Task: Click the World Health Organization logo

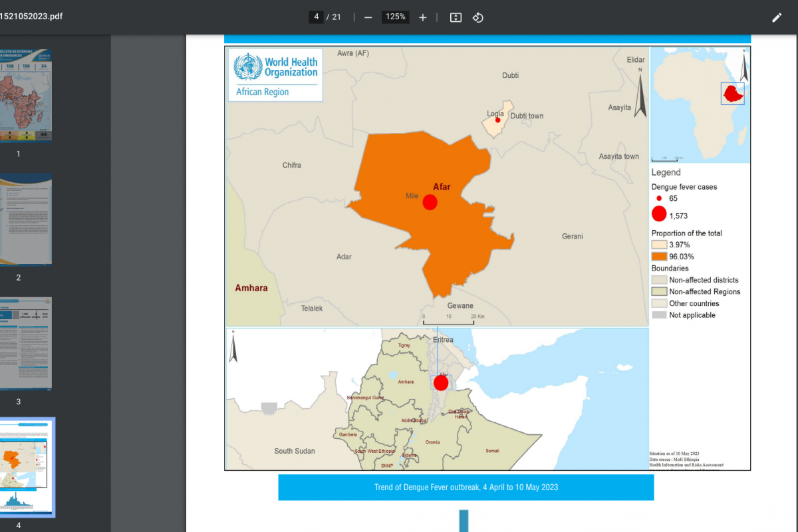Action: pos(275,74)
